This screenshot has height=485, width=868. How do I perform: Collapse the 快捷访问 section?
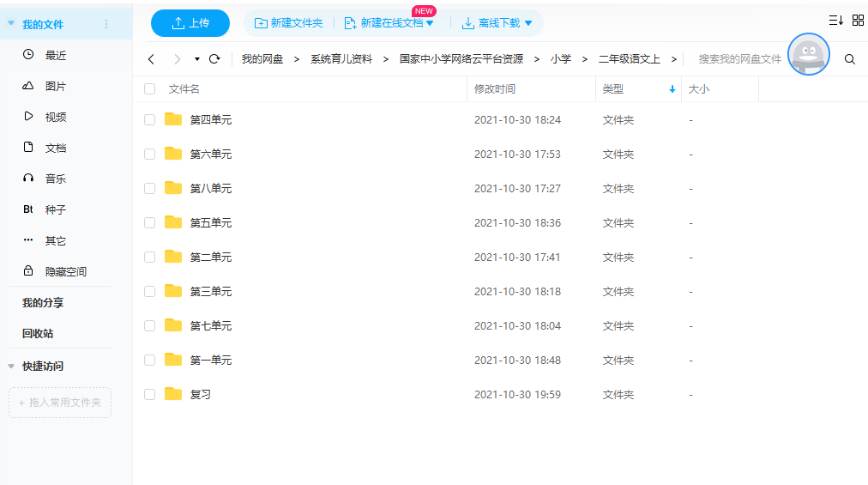click(x=11, y=367)
